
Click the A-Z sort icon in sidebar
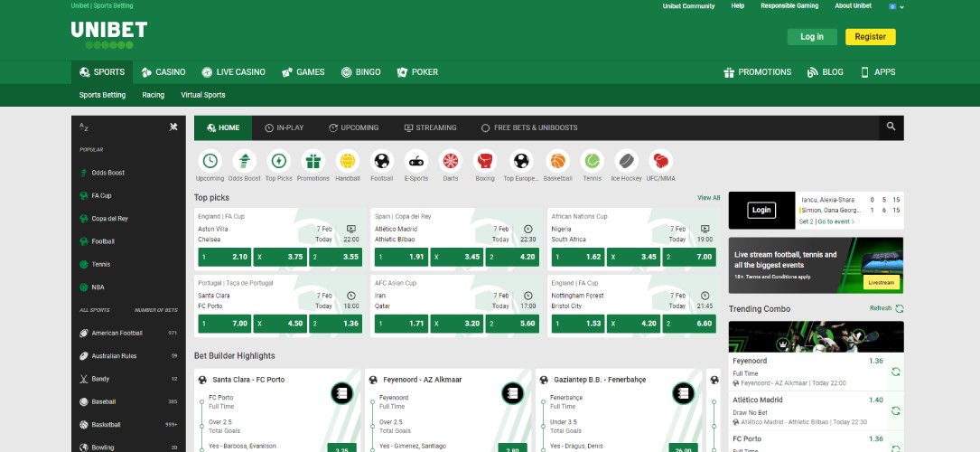[x=84, y=127]
